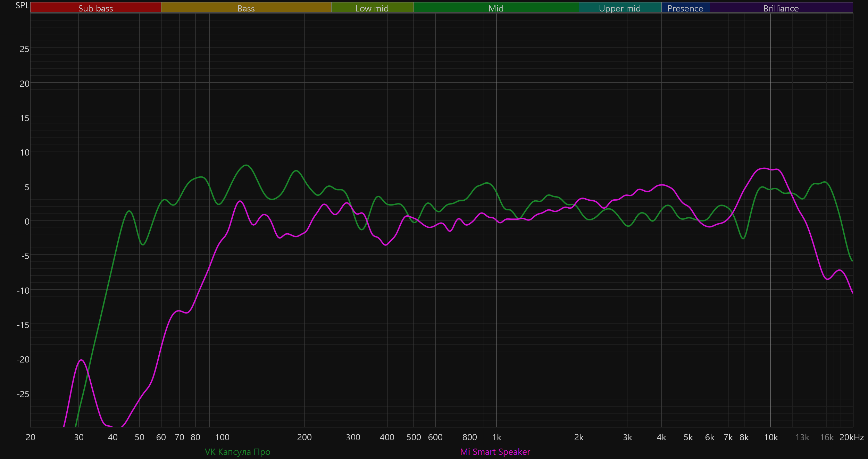Image resolution: width=868 pixels, height=459 pixels.
Task: Click the Upper mid band header
Action: (x=620, y=8)
